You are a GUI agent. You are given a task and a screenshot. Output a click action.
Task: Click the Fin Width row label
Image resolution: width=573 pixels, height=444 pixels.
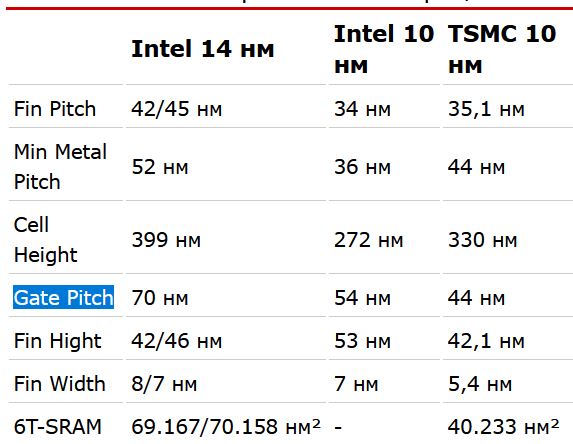(60, 384)
